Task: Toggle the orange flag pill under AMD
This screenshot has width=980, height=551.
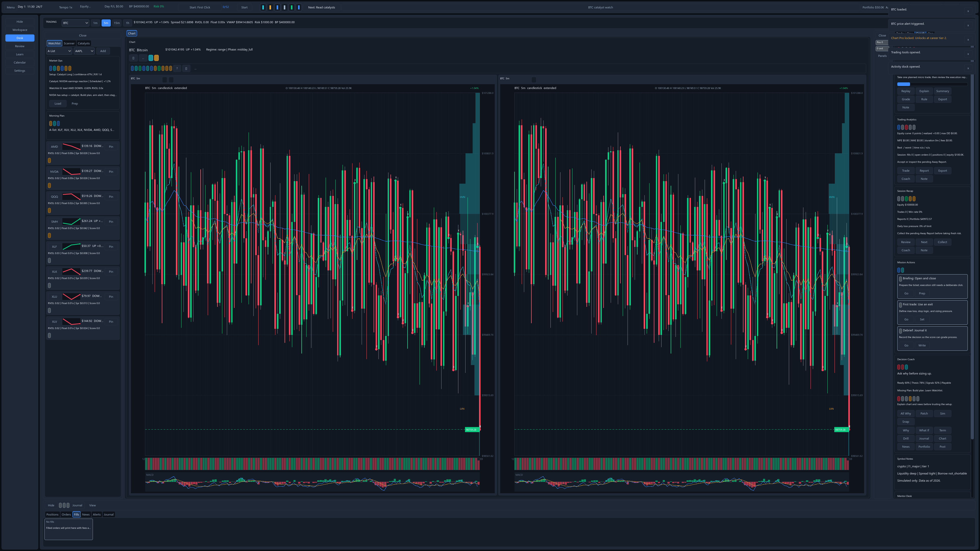Action: pos(50,160)
